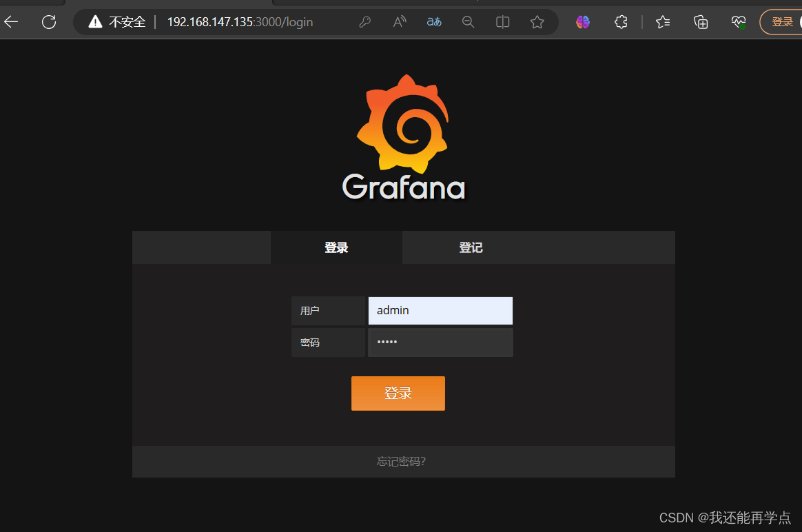This screenshot has width=802, height=532.
Task: Open split screen icon
Action: click(503, 22)
